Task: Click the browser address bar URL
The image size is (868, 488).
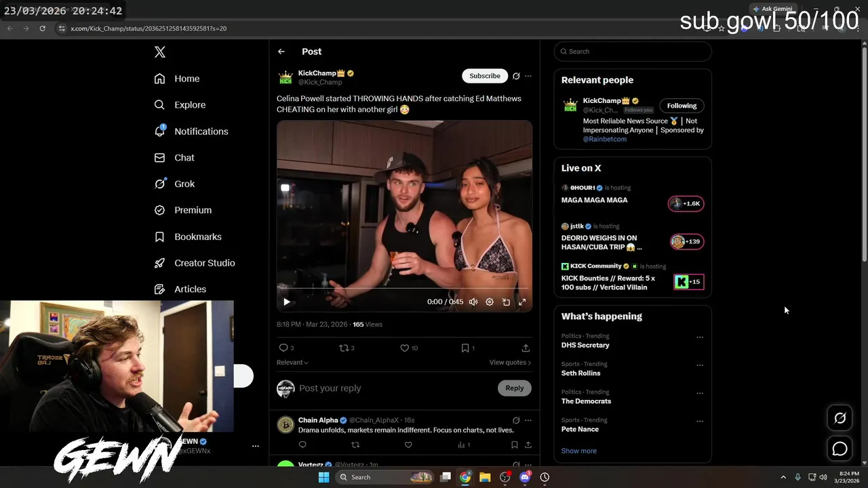Action: (x=149, y=28)
